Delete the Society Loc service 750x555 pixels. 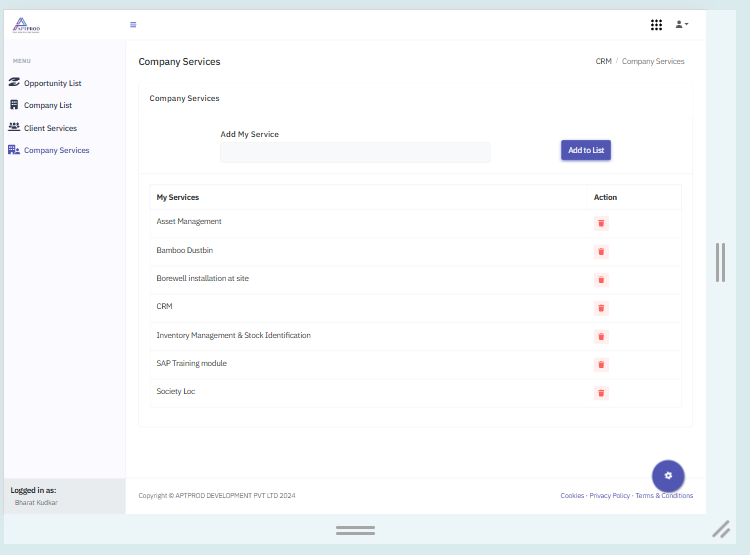601,393
